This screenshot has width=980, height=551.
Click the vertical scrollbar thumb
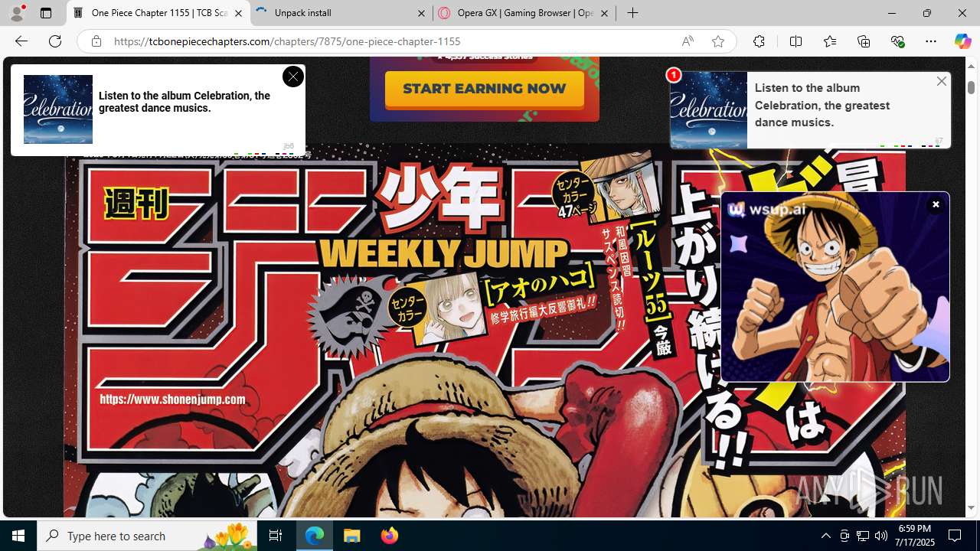[x=971, y=87]
